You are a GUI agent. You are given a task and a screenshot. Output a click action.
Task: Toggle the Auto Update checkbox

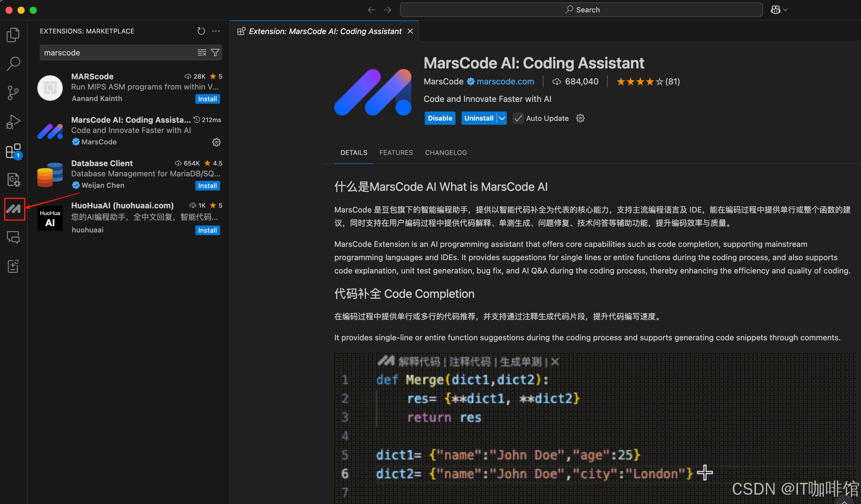(518, 118)
